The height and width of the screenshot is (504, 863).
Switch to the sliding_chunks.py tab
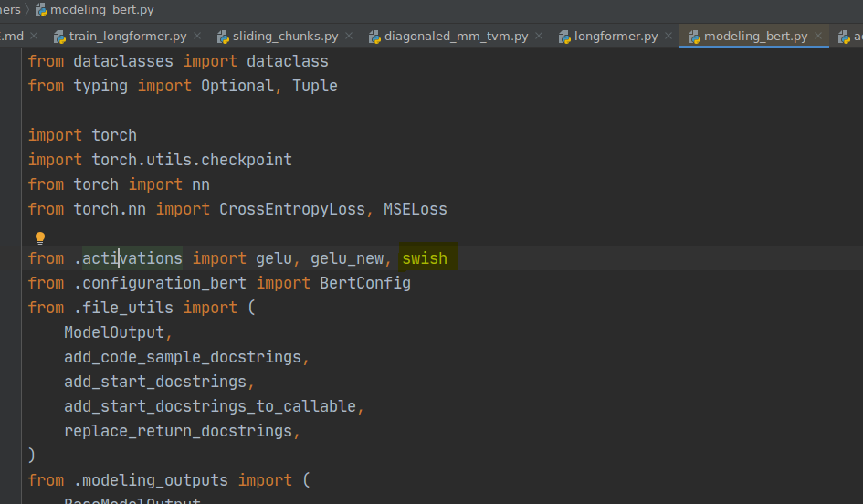coord(285,37)
